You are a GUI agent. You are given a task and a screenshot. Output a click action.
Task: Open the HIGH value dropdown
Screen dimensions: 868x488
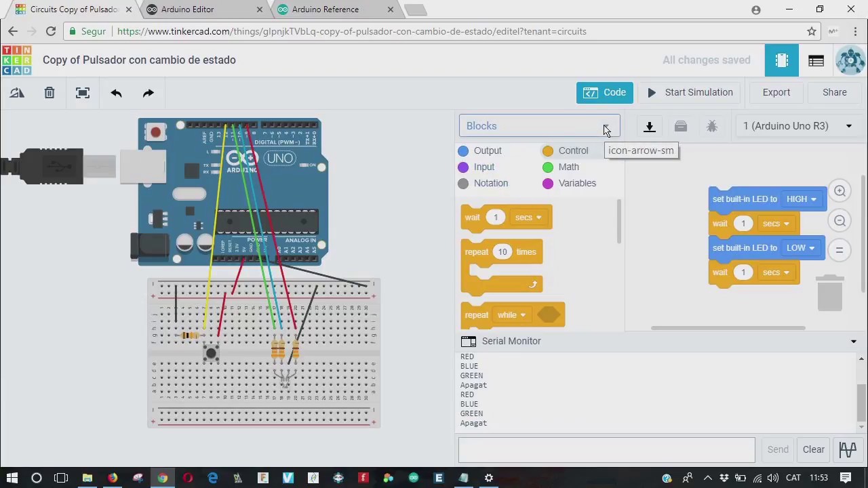tap(802, 199)
